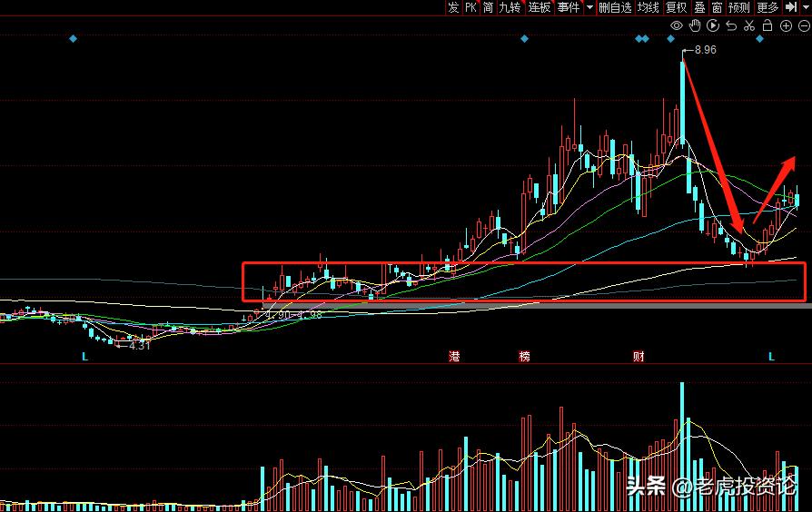Zoom in with the plus icon
The width and height of the screenshot is (812, 512).
[786, 25]
